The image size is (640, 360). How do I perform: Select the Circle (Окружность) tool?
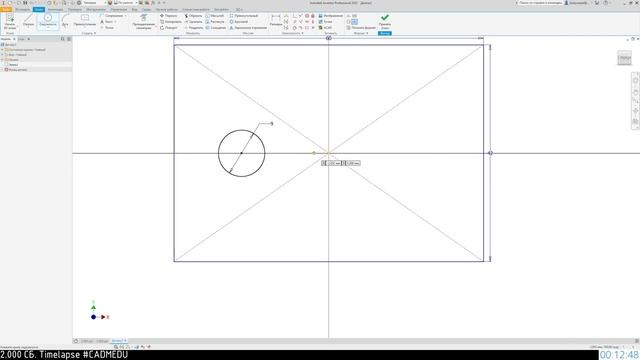pos(48,21)
